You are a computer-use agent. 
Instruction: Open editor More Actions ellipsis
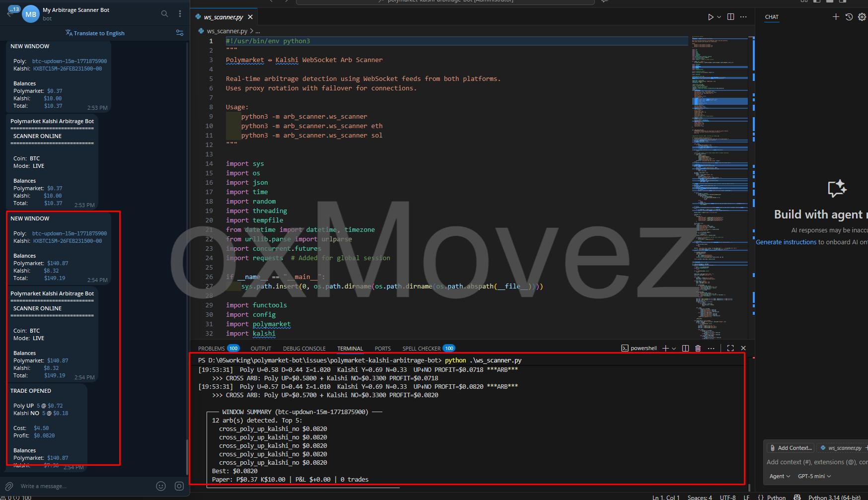(x=743, y=17)
